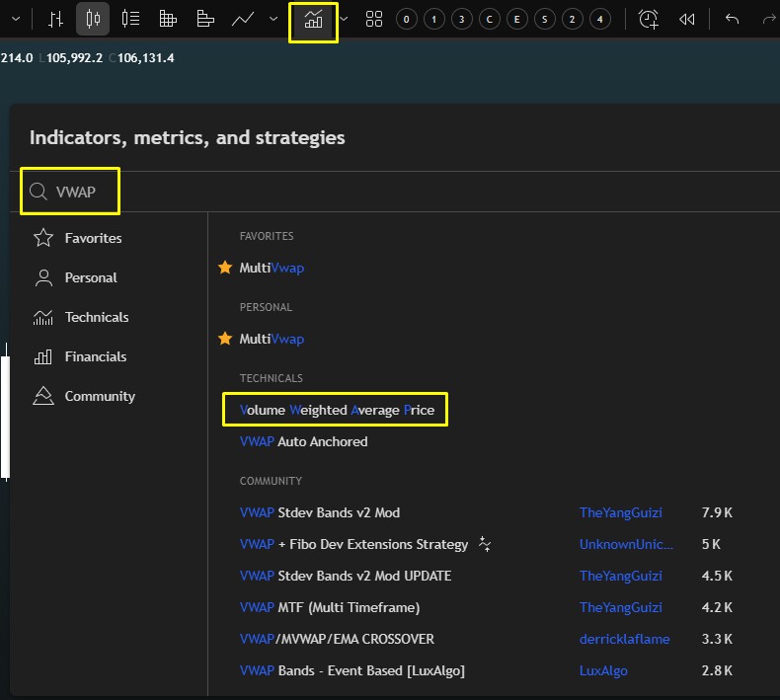Click the 7.9 K likes count
The image size is (780, 700).
(x=717, y=512)
